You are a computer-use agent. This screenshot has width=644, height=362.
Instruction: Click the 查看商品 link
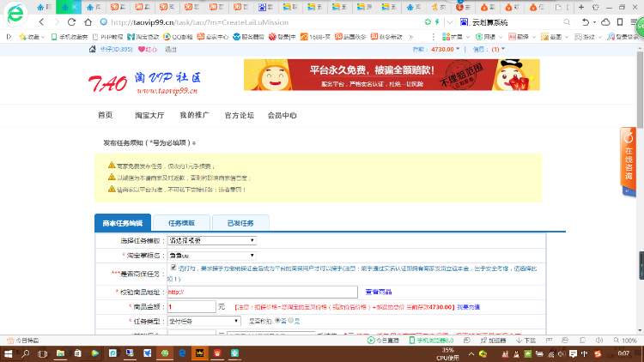coord(379,292)
